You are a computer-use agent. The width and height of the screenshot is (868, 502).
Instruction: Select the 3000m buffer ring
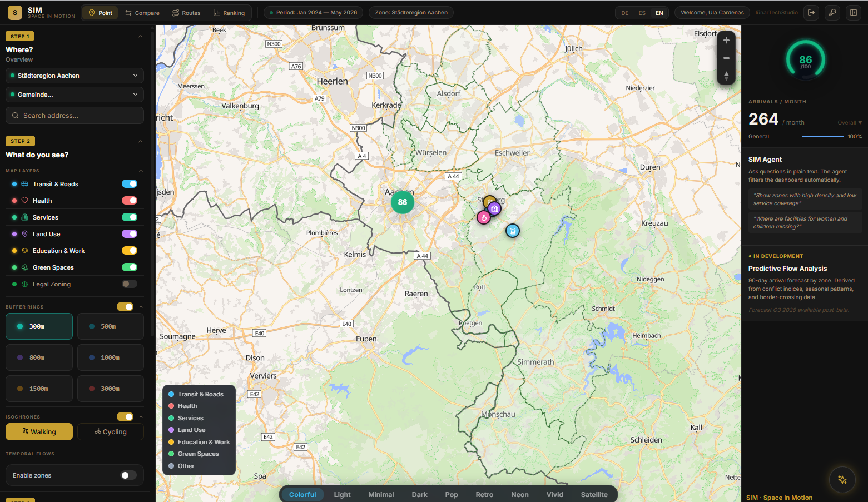(111, 389)
